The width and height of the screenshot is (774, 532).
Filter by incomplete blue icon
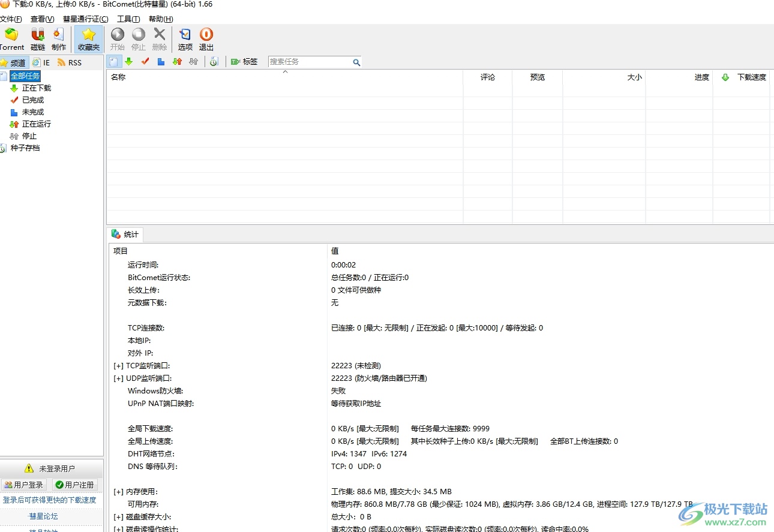coord(161,62)
